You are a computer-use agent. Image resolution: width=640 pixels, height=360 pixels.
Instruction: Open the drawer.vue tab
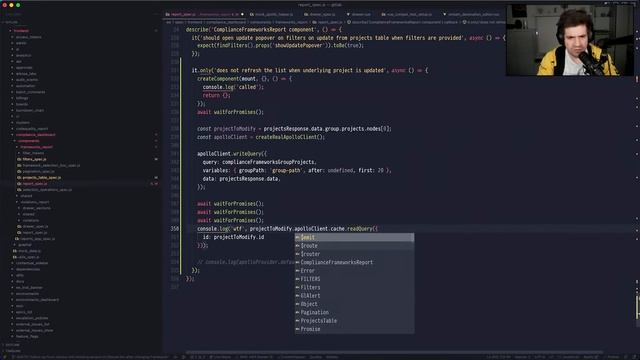(x=361, y=14)
